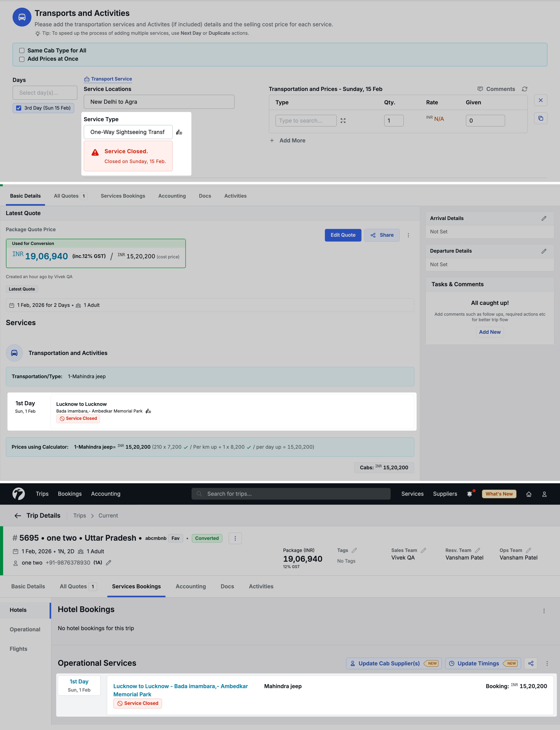Click the user profile icon
The width and height of the screenshot is (560, 730).
[544, 494]
